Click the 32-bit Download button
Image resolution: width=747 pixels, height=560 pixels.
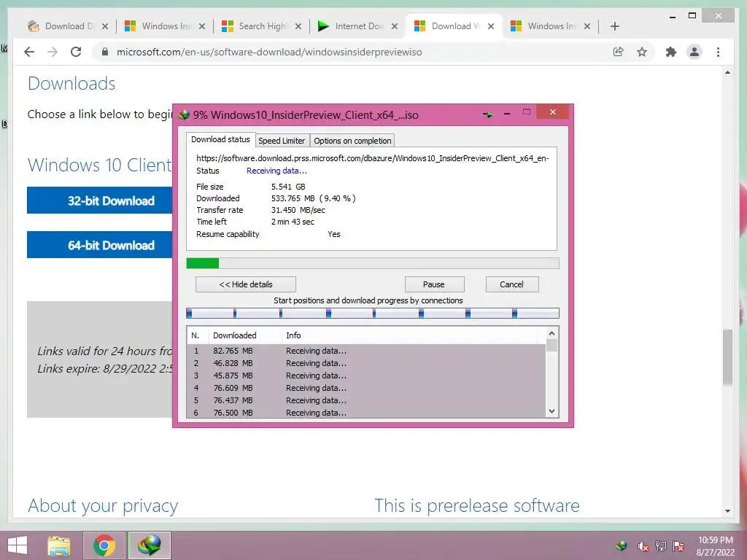click(x=99, y=201)
